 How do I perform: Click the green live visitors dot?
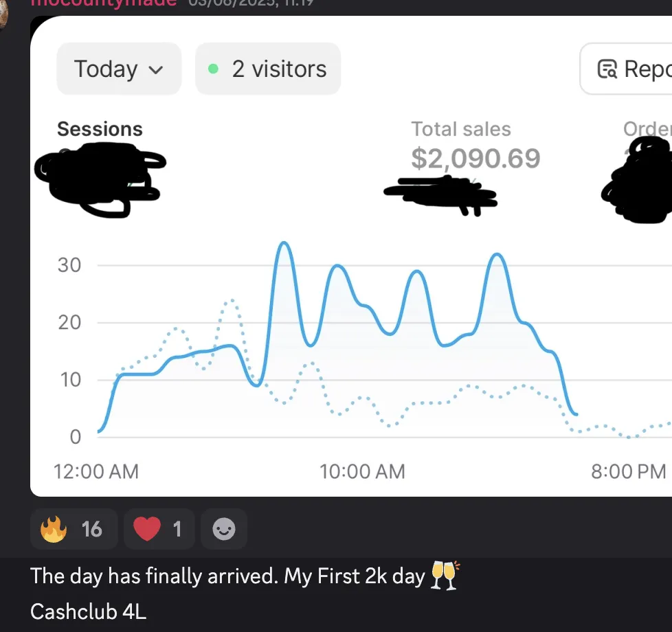pyautogui.click(x=213, y=69)
